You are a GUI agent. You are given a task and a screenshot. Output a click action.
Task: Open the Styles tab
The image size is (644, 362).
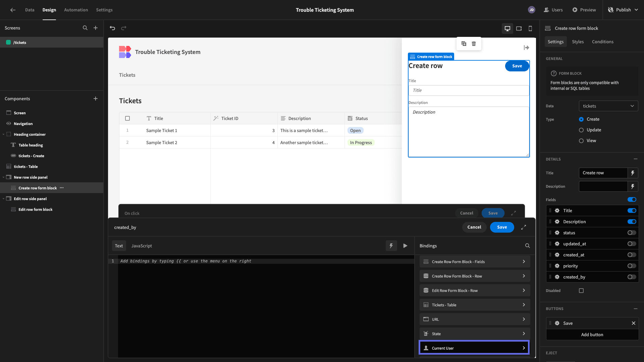coord(578,42)
